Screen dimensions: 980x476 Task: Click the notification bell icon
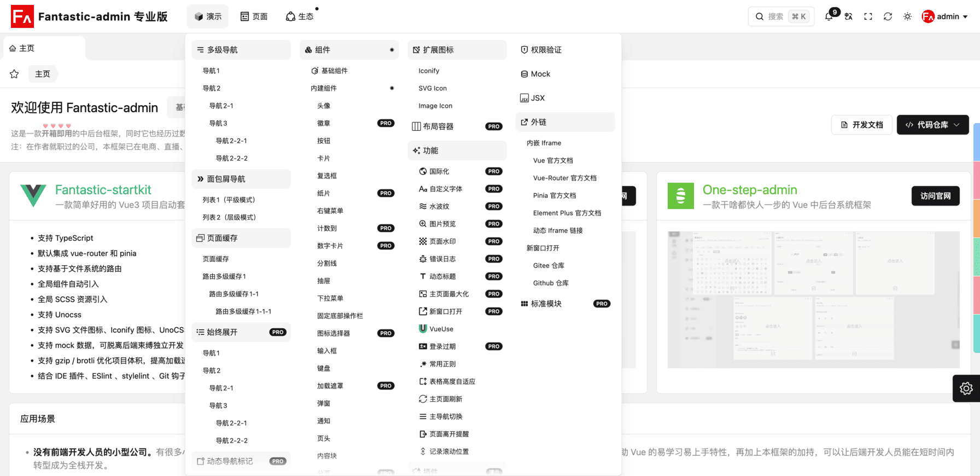tap(829, 16)
